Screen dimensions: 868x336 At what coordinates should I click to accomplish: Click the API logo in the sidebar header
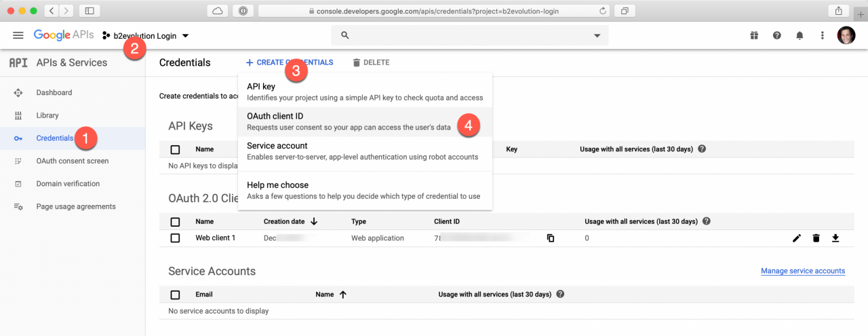(x=18, y=62)
